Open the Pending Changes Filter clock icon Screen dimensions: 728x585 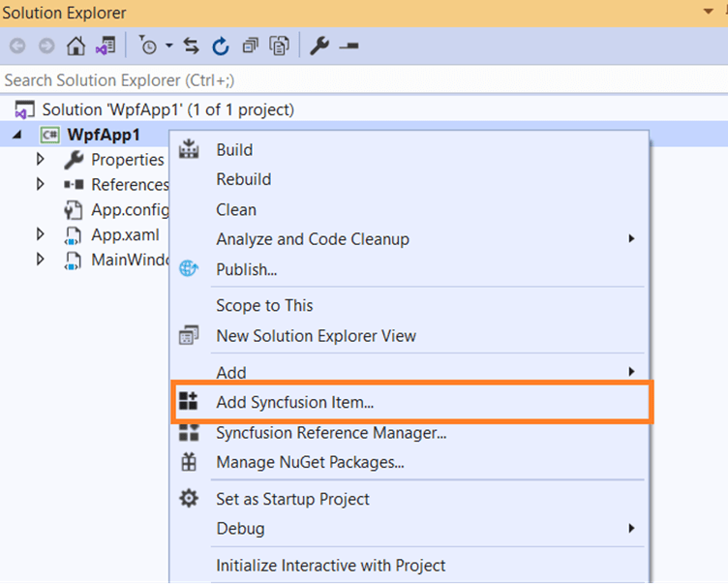(x=148, y=46)
